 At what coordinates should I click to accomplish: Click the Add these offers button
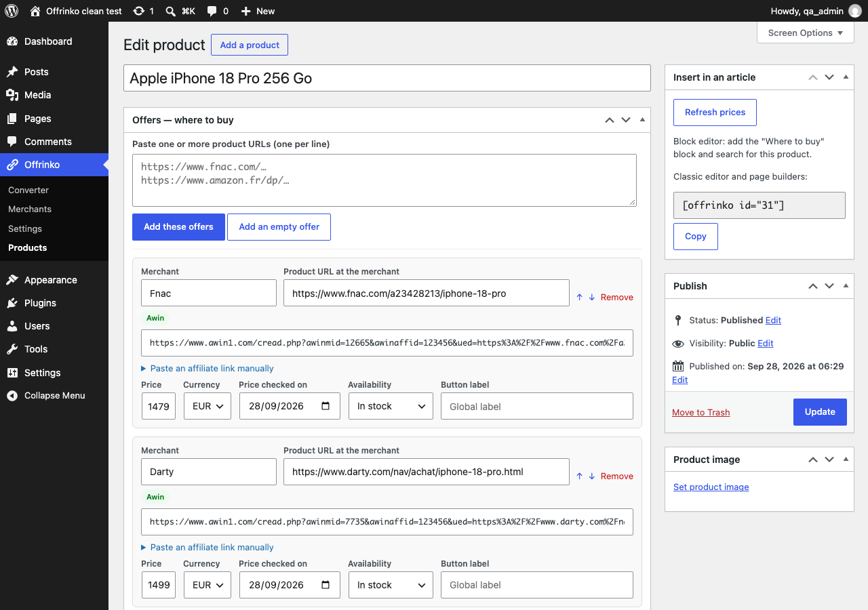click(x=178, y=227)
